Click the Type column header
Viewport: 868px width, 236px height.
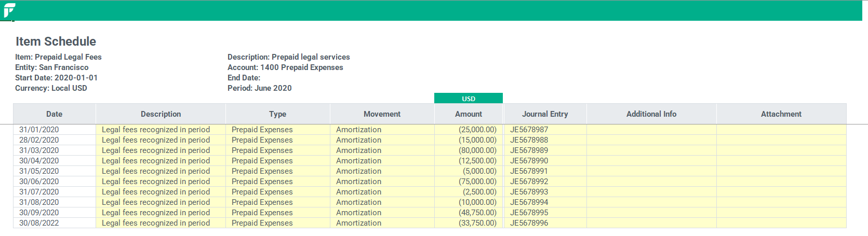click(x=278, y=114)
